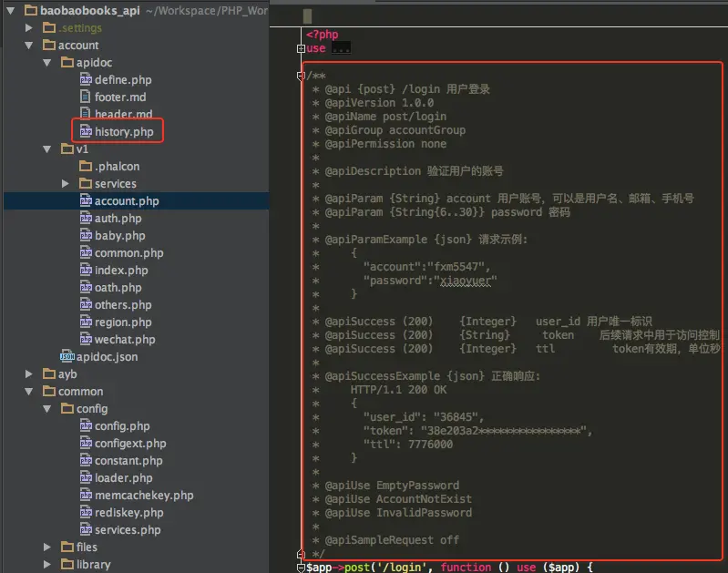Click the rediskey.php file icon

coord(86,513)
